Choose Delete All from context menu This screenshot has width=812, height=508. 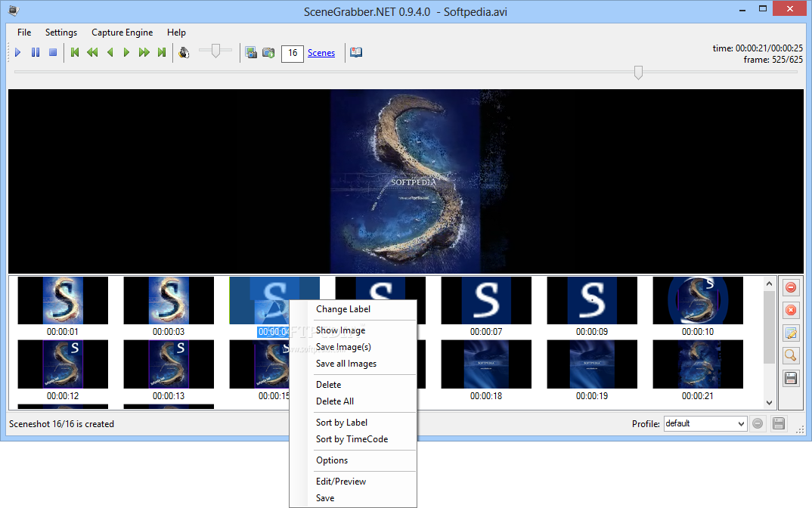click(353, 401)
